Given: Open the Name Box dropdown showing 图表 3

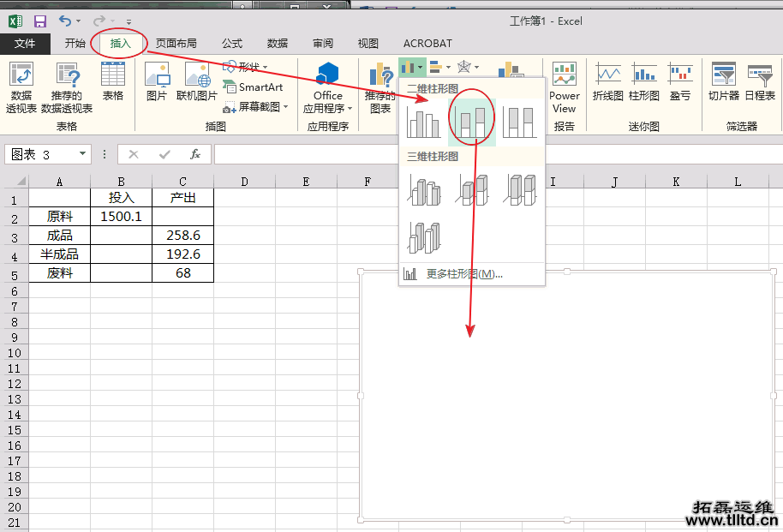Looking at the screenshot, I should (81, 154).
